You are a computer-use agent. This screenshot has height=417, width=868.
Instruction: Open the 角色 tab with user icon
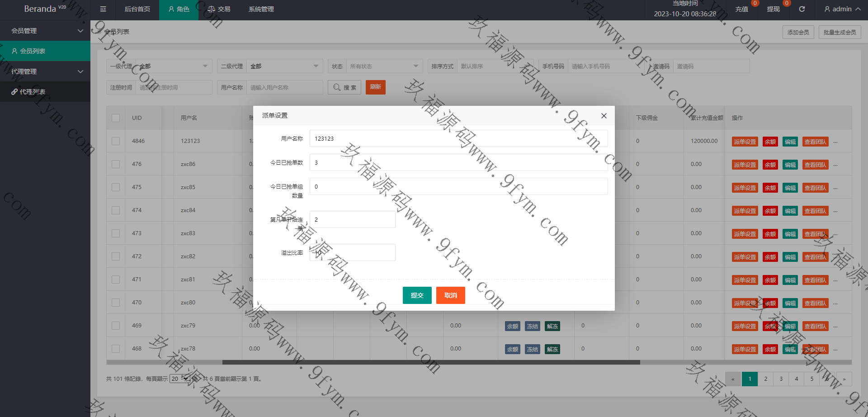click(179, 9)
